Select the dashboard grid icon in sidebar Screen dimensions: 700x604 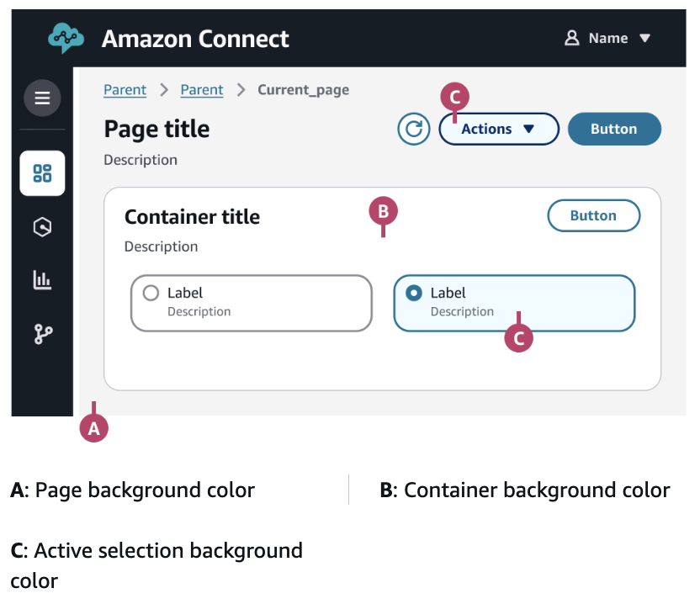(42, 173)
